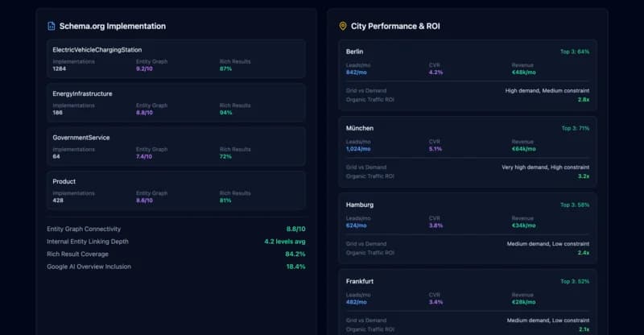This screenshot has height=335, width=644.
Task: Click München's Top 3: 71% badge
Action: coord(574,128)
